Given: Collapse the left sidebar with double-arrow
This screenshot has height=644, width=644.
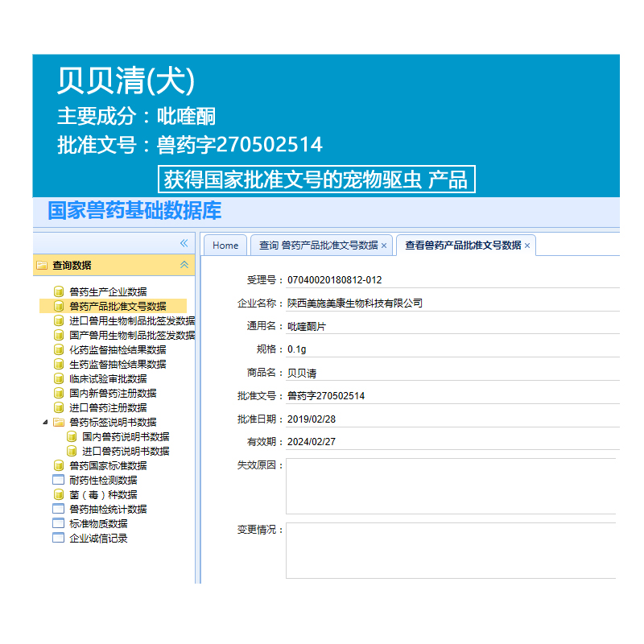Looking at the screenshot, I should (184, 243).
